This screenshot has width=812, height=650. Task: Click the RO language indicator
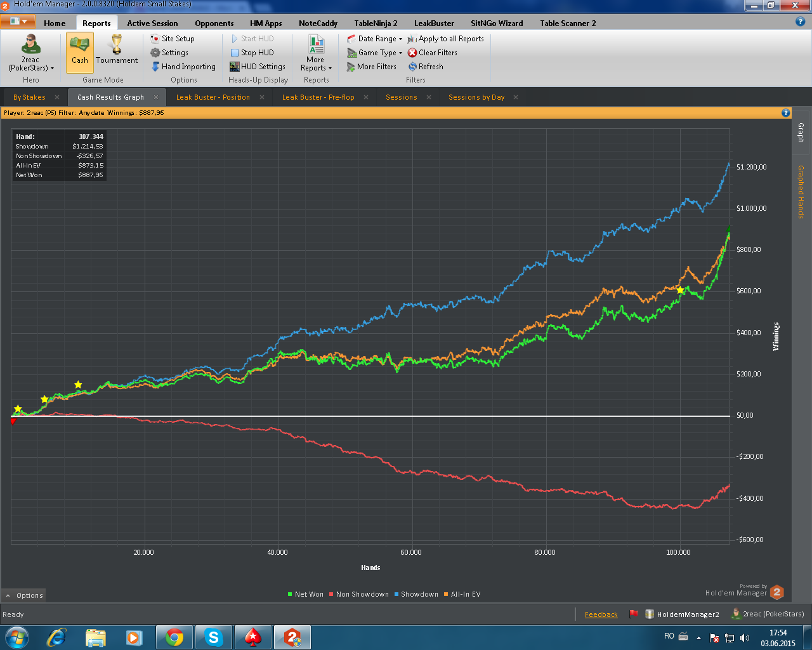[x=669, y=636]
